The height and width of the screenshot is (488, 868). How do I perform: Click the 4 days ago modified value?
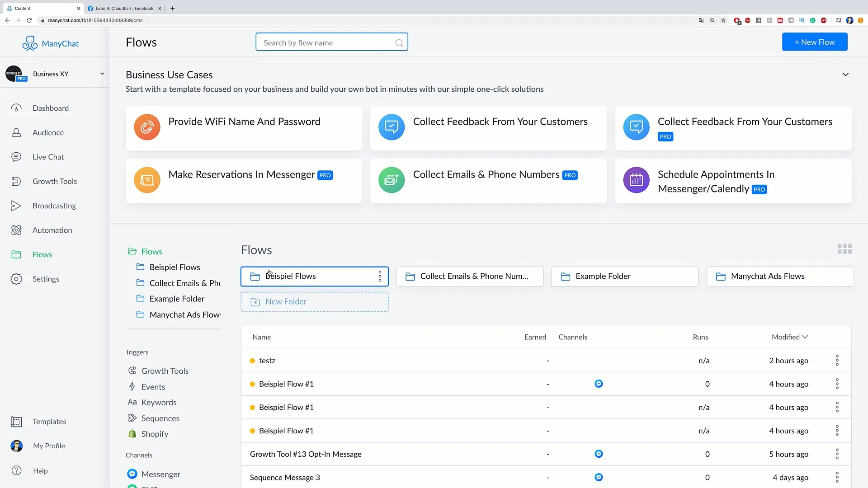pyautogui.click(x=790, y=478)
